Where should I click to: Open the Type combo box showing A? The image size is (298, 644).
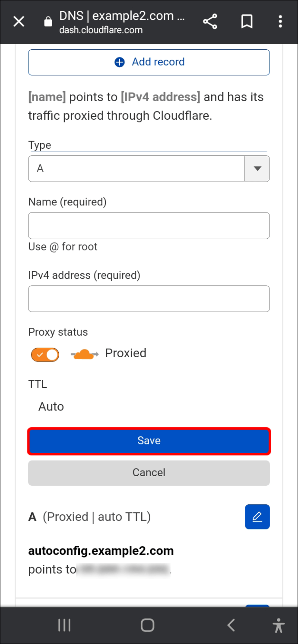coord(149,169)
